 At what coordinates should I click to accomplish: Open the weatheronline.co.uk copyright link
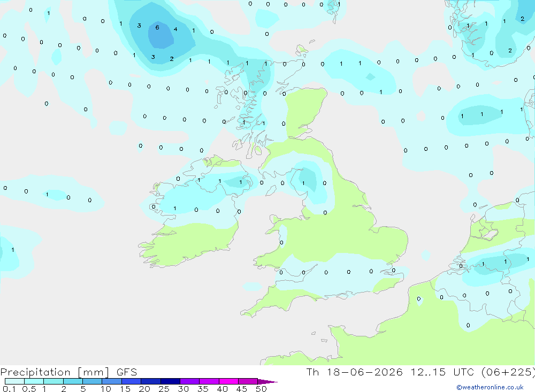point(490,387)
